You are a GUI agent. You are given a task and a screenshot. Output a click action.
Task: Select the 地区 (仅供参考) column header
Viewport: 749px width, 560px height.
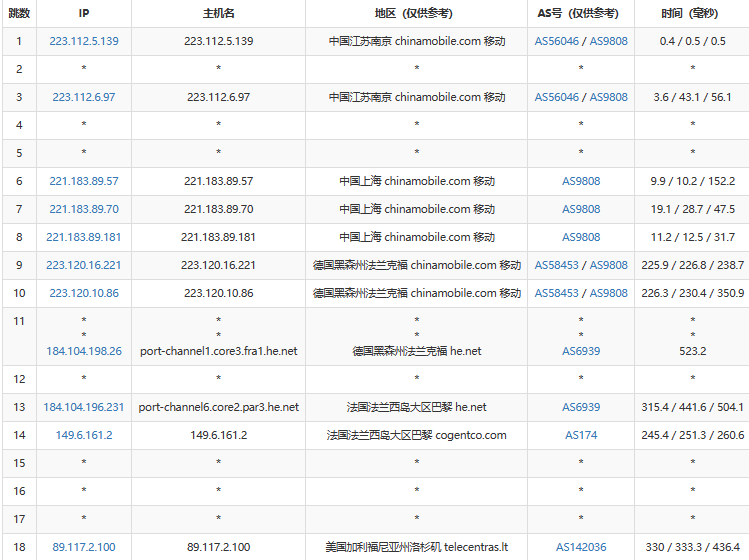[x=417, y=13]
